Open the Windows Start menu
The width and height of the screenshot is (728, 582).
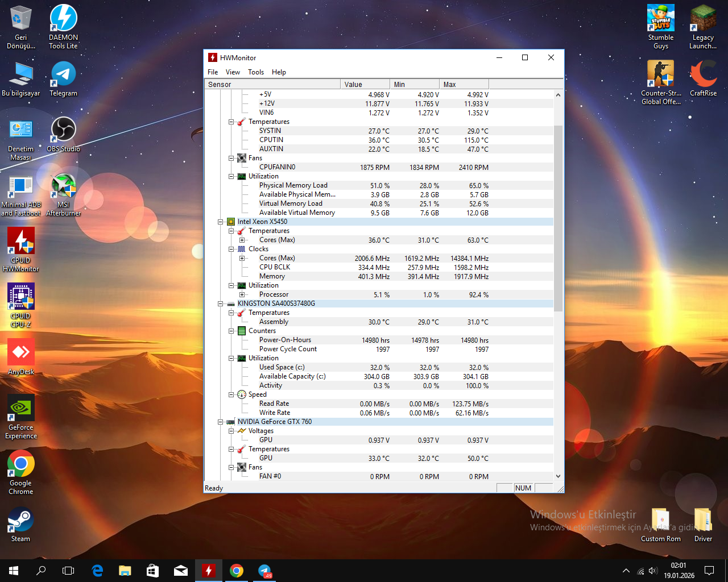(14, 571)
